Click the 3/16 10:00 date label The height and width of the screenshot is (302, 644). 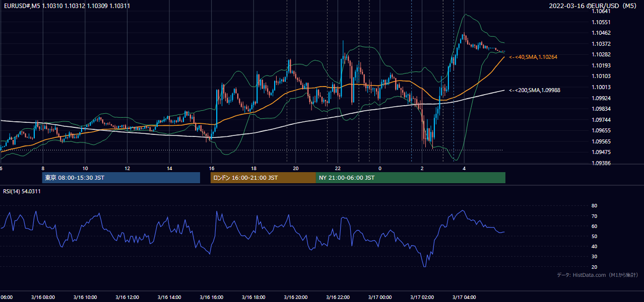[x=85, y=297]
